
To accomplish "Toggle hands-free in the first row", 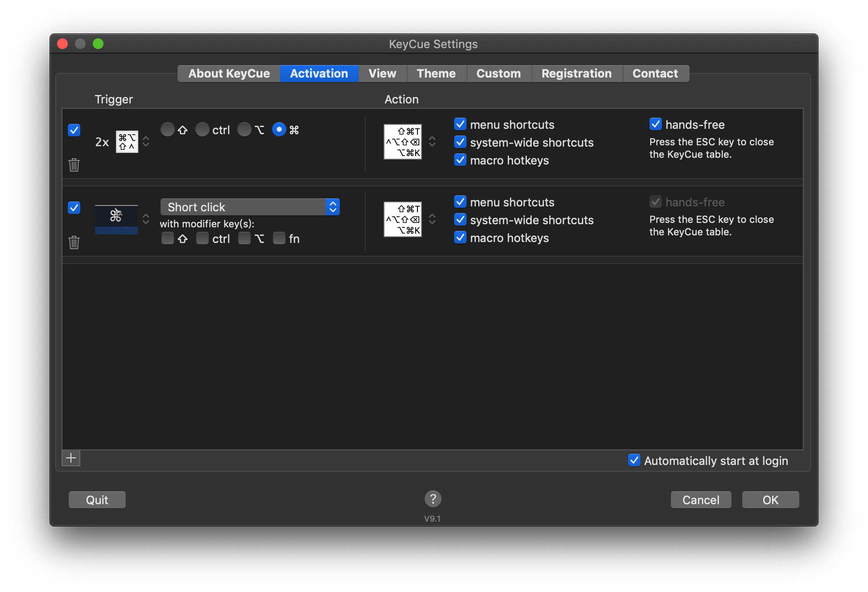I will click(656, 124).
